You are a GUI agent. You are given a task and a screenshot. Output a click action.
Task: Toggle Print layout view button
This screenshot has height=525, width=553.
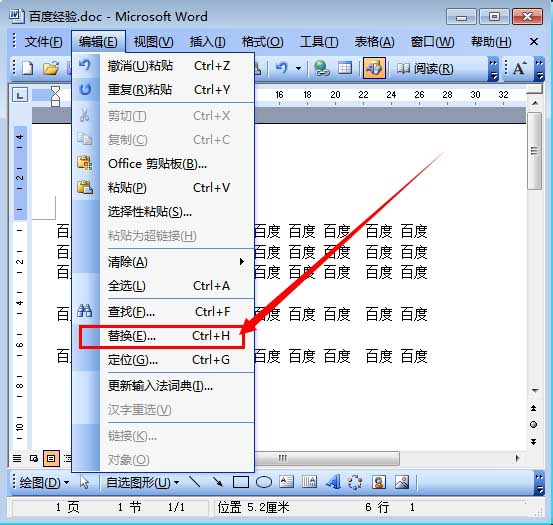(x=51, y=458)
